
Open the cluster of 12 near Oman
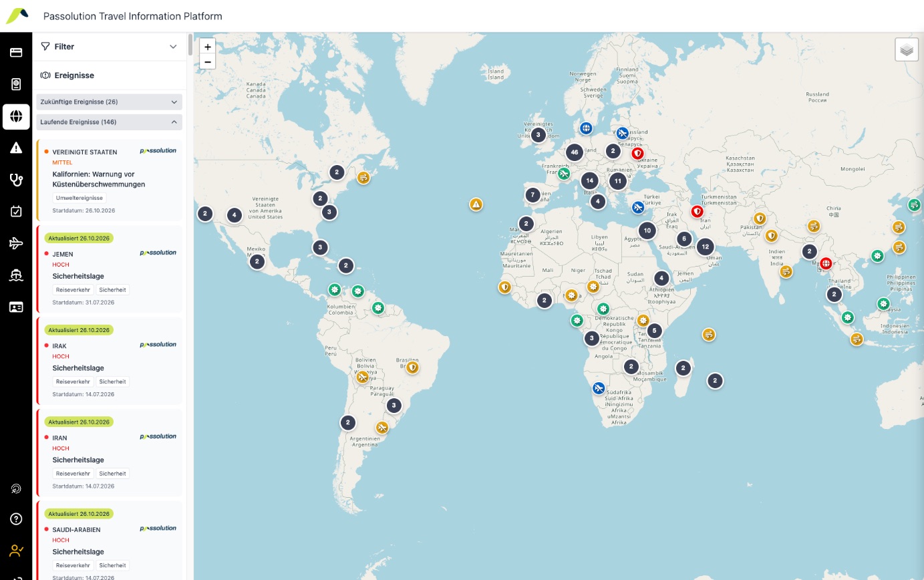point(705,247)
